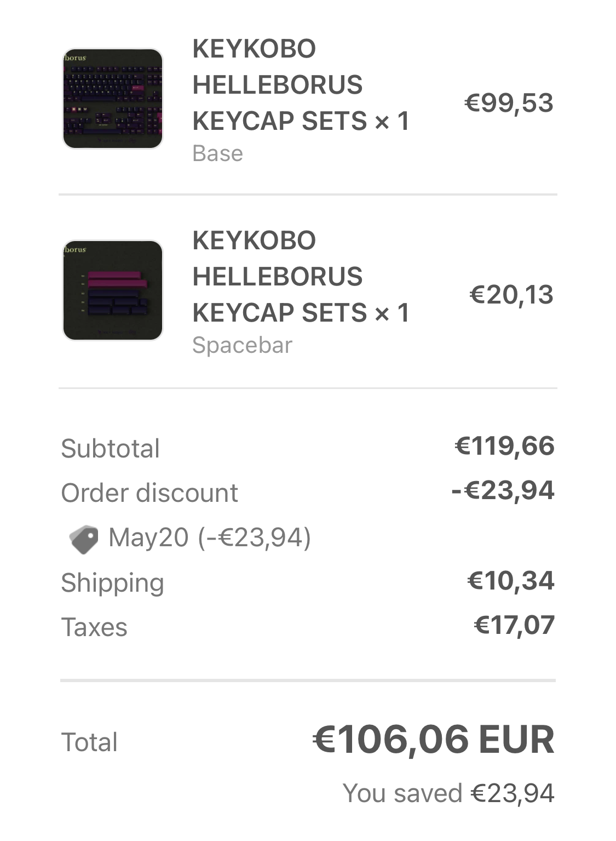Click the Base variant label

click(x=217, y=153)
